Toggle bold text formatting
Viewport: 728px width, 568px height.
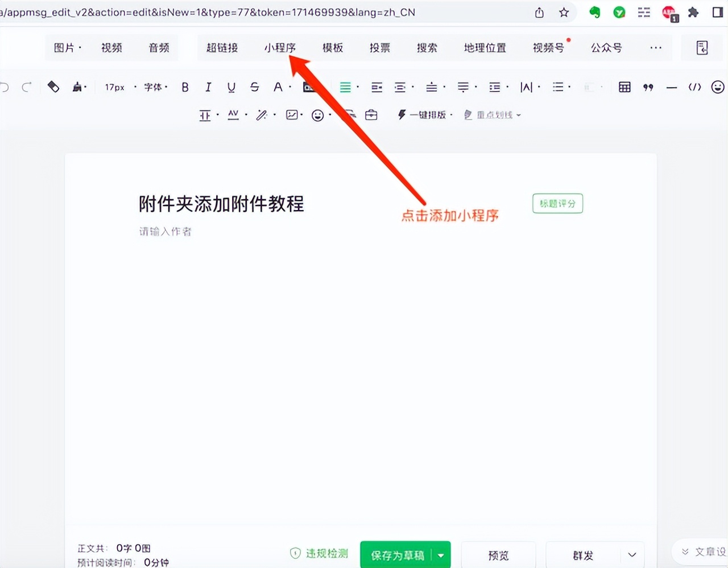[x=184, y=87]
